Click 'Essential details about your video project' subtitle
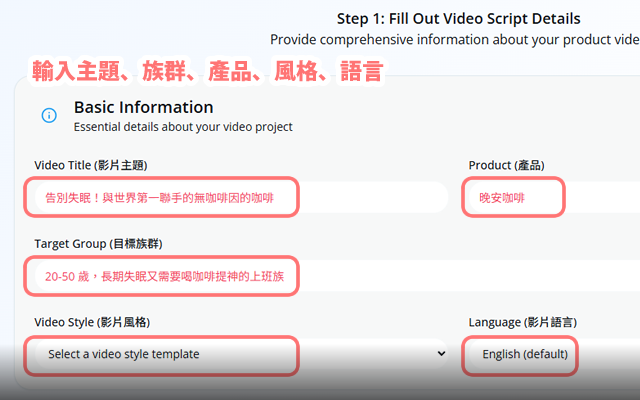640x400 pixels. point(183,127)
